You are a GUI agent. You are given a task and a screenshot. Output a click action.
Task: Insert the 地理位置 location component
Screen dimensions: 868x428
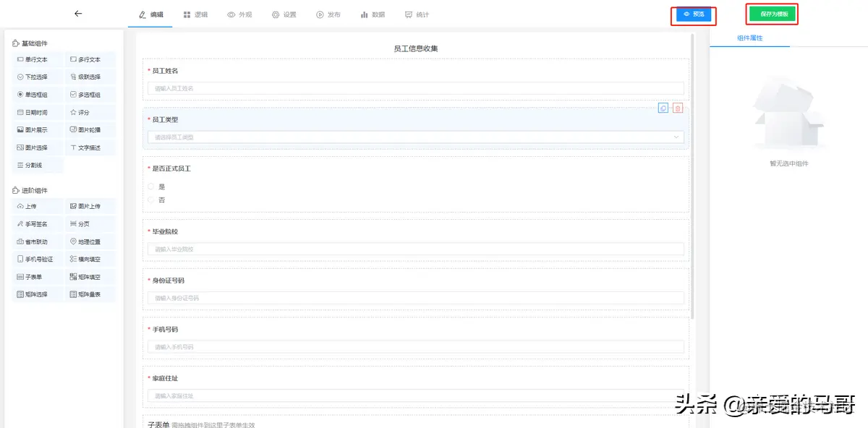pyautogui.click(x=90, y=241)
